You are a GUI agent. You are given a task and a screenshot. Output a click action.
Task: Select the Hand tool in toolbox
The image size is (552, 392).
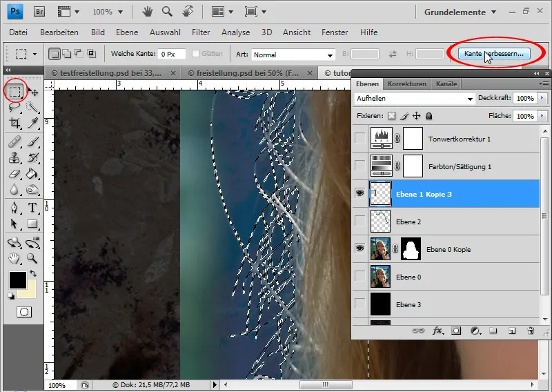pos(14,259)
